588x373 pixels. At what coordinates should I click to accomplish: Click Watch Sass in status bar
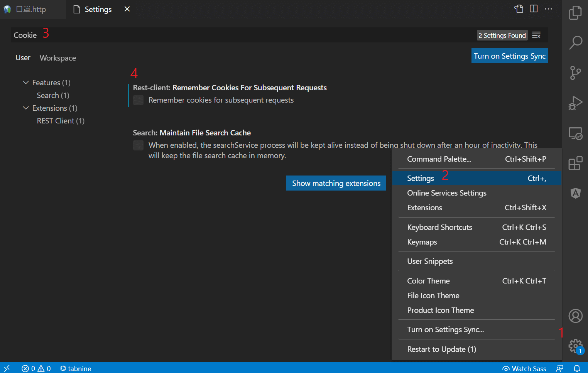524,368
